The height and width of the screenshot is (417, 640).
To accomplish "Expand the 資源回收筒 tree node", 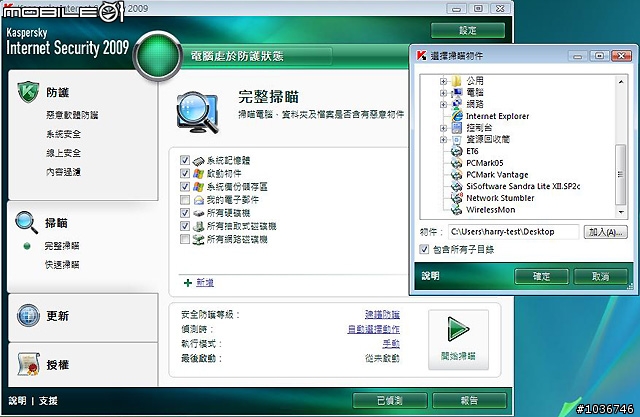I will pyautogui.click(x=444, y=140).
